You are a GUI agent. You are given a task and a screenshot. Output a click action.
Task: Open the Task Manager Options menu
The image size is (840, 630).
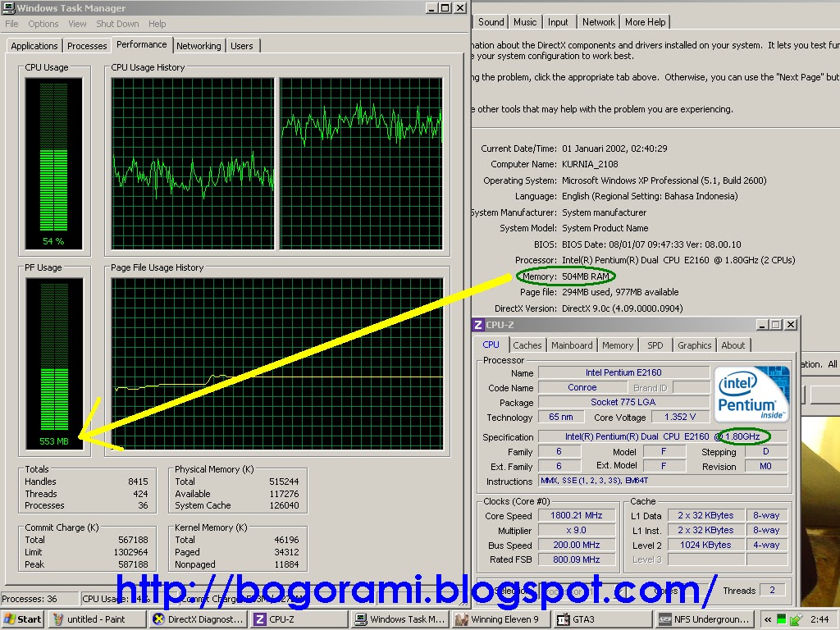43,24
